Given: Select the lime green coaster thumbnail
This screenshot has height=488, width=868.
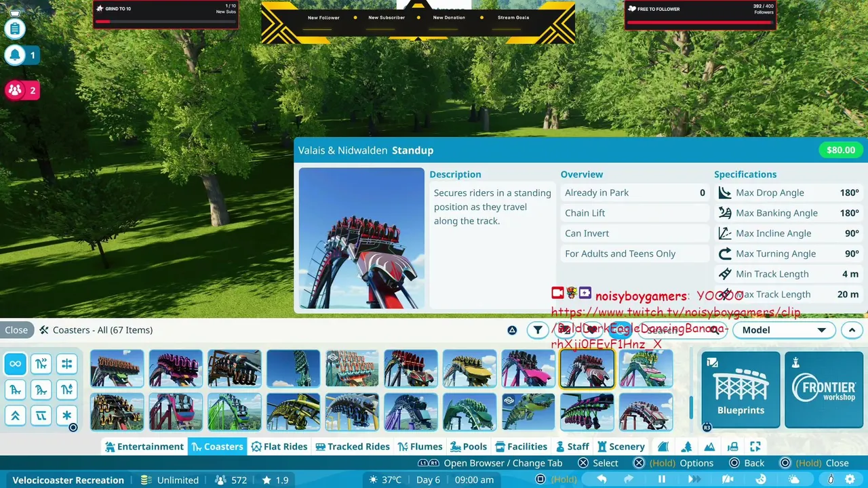Looking at the screenshot, I should pyautogui.click(x=234, y=411).
